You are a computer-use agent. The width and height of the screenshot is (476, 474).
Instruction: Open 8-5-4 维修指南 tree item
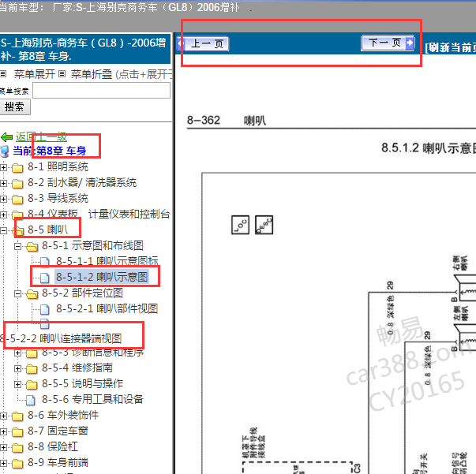(77, 368)
